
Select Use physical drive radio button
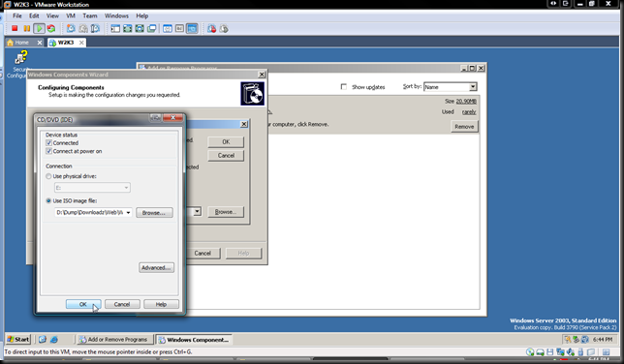click(x=48, y=176)
